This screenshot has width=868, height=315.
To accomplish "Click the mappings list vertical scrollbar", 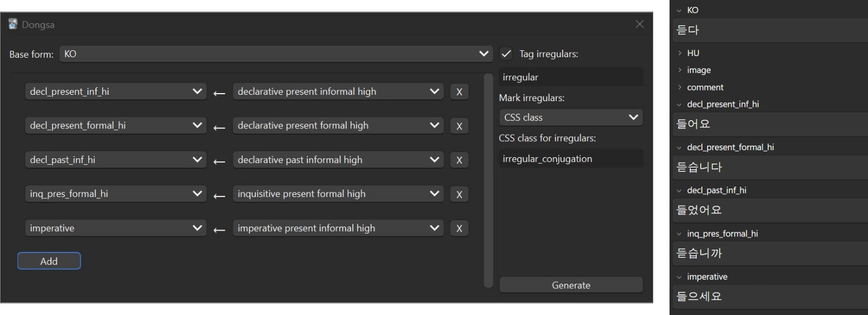I will 489,179.
